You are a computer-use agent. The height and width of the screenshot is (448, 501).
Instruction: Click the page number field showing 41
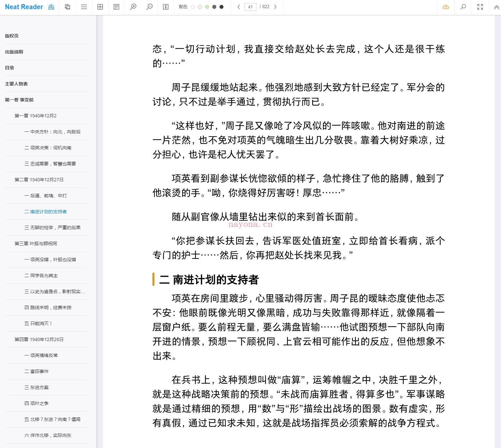pyautogui.click(x=250, y=7)
